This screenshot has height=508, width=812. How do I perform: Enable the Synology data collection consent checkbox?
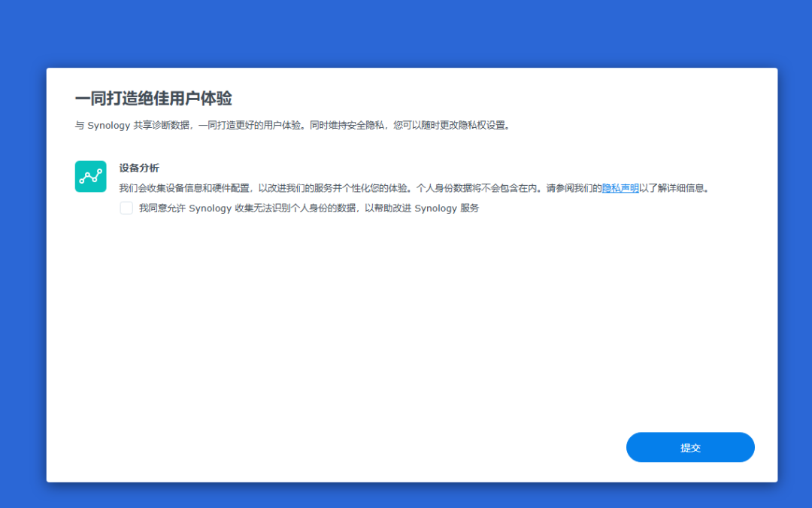(x=126, y=208)
